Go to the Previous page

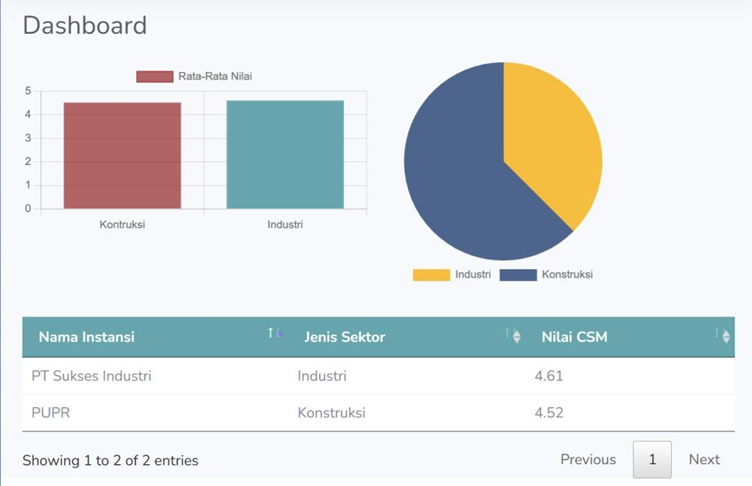588,460
